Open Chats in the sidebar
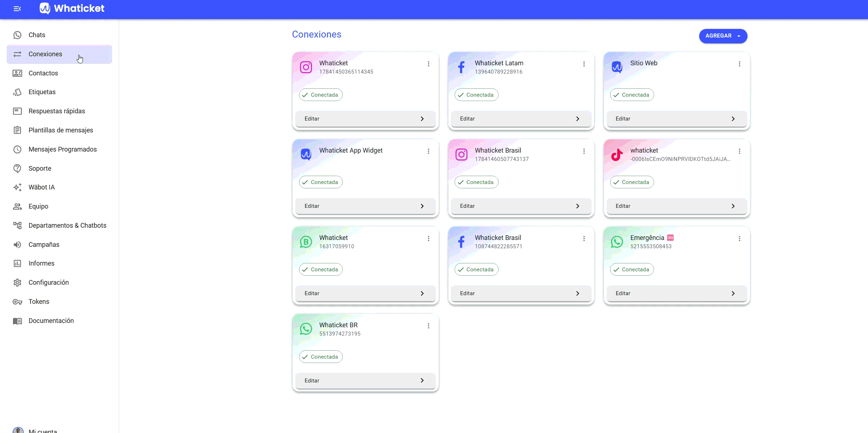 click(59, 35)
